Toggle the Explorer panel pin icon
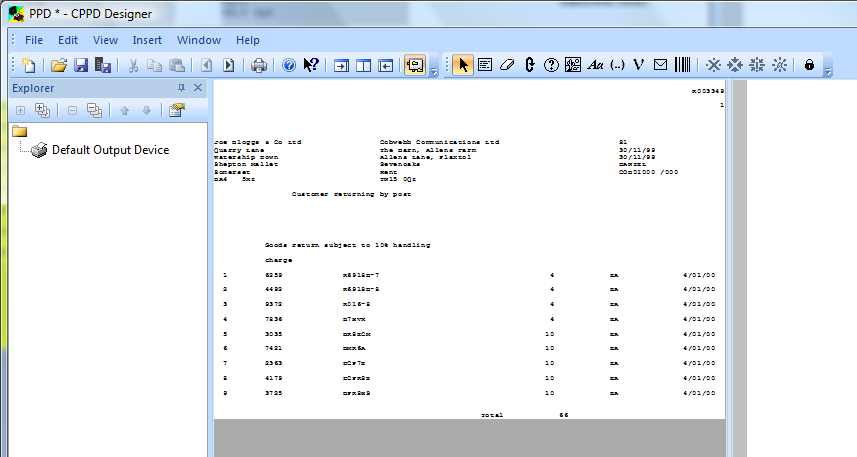Image resolution: width=857 pixels, height=457 pixels. click(x=181, y=87)
